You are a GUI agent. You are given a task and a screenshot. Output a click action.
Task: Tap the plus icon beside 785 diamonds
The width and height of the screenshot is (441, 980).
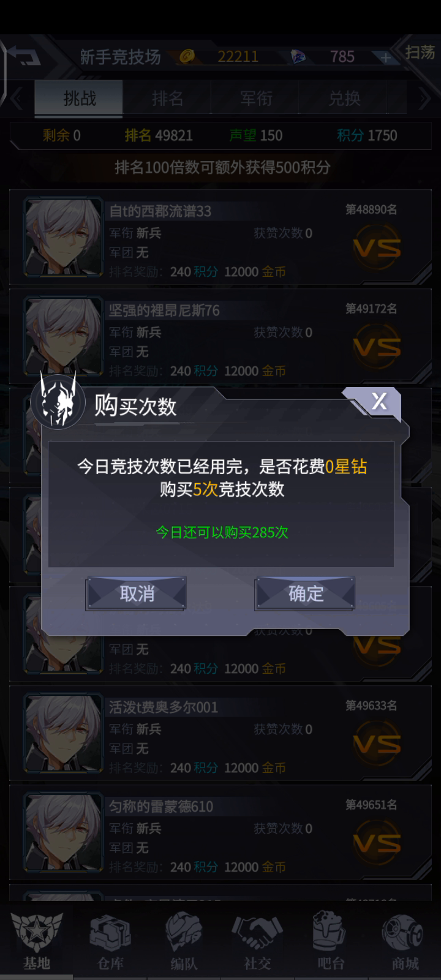[x=385, y=57]
